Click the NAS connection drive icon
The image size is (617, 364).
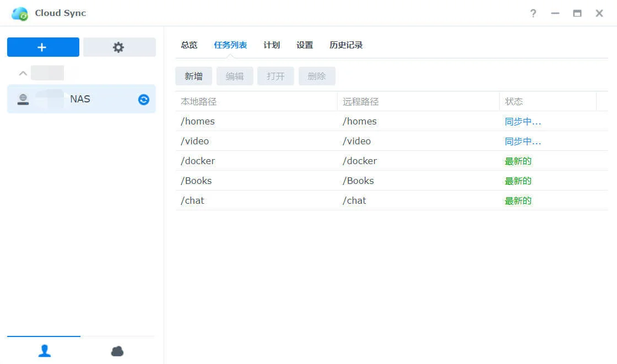tap(23, 99)
